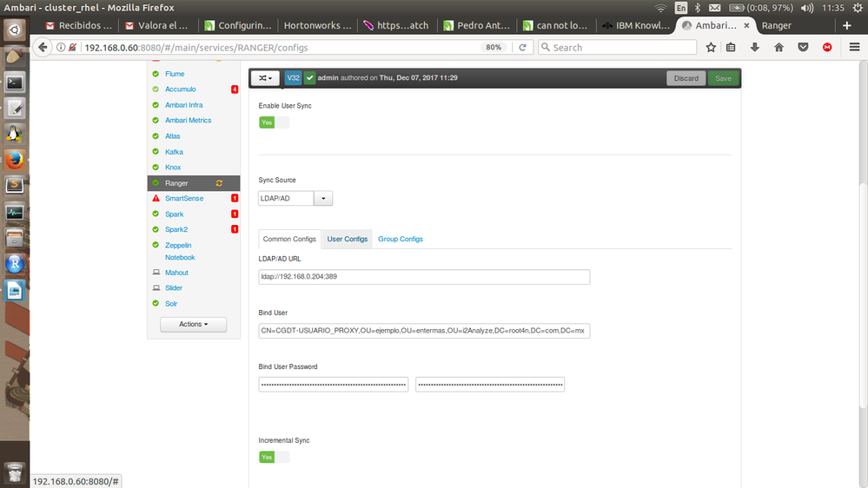Click the Spark alert count badge
The image size is (868, 488).
pos(235,214)
